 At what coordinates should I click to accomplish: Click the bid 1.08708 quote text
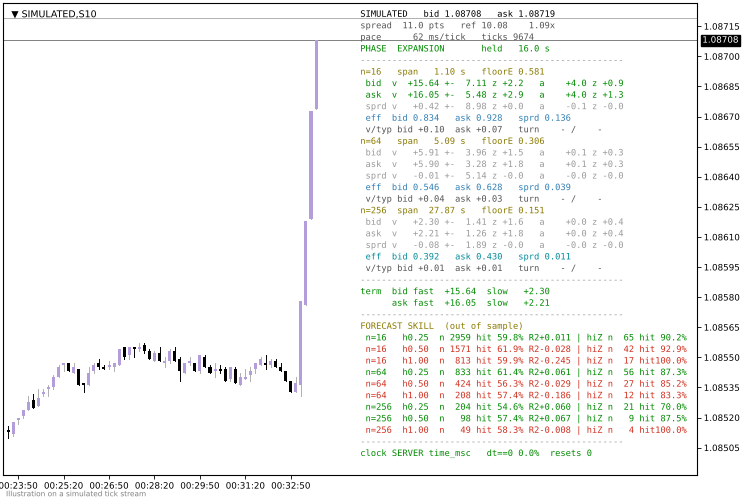452,14
